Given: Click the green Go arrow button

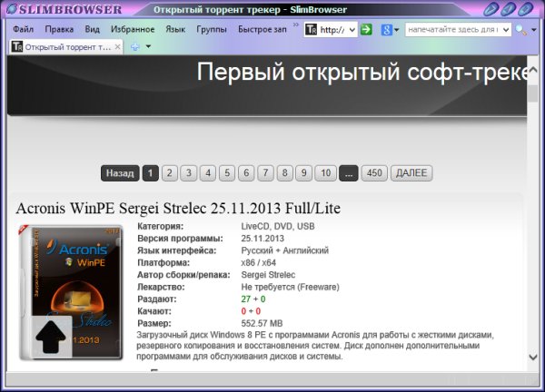Looking at the screenshot, I should click(x=366, y=30).
